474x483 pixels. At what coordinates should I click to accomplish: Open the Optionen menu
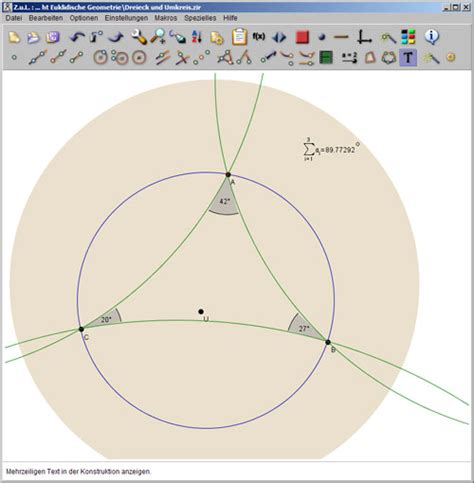click(x=84, y=18)
